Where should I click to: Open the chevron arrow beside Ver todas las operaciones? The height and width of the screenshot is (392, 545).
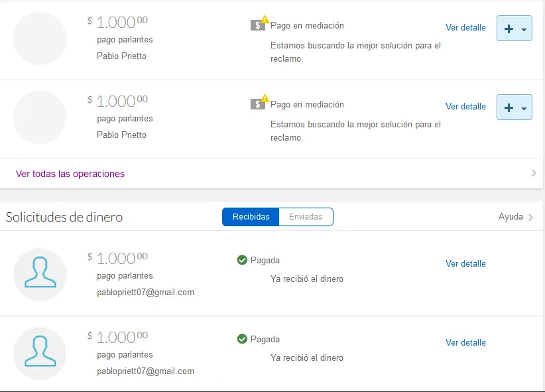(534, 173)
